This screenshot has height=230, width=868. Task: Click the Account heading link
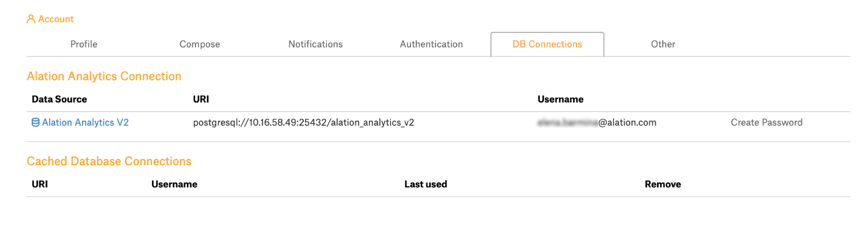coord(56,19)
